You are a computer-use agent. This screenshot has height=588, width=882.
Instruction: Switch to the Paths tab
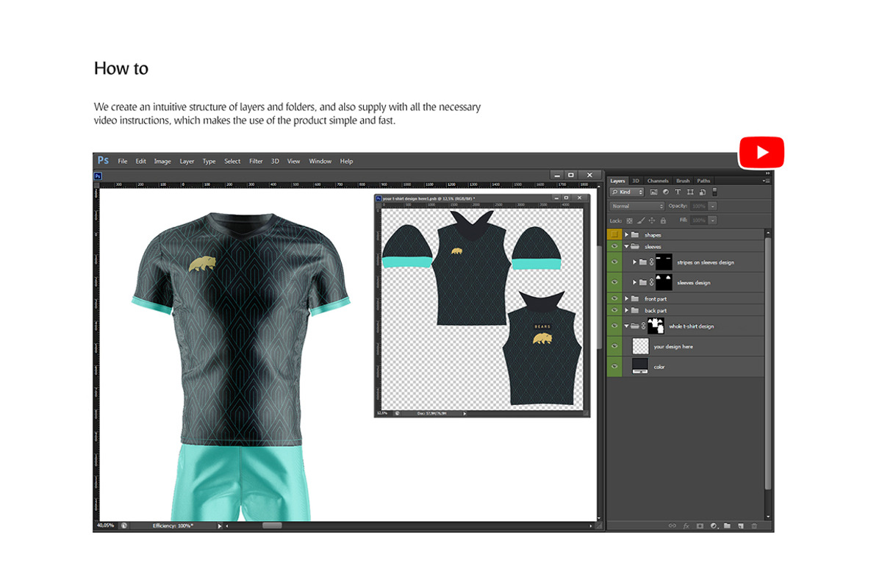coord(704,181)
